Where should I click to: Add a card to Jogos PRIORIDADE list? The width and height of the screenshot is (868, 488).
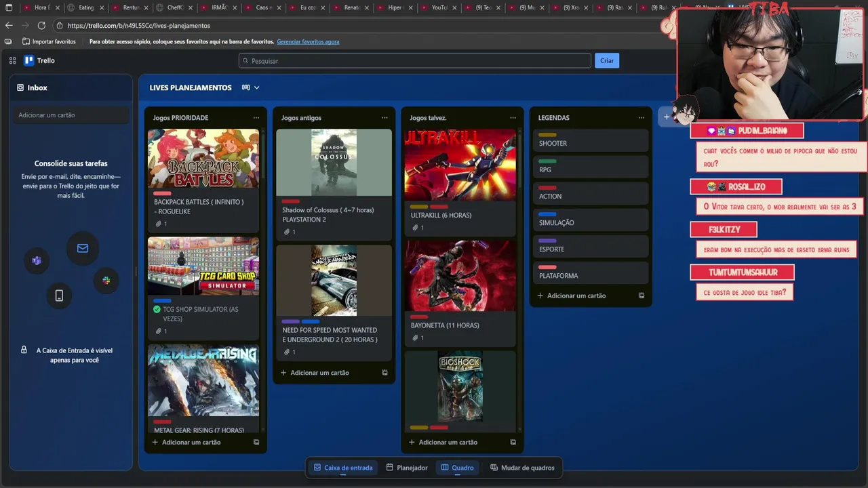pyautogui.click(x=186, y=442)
